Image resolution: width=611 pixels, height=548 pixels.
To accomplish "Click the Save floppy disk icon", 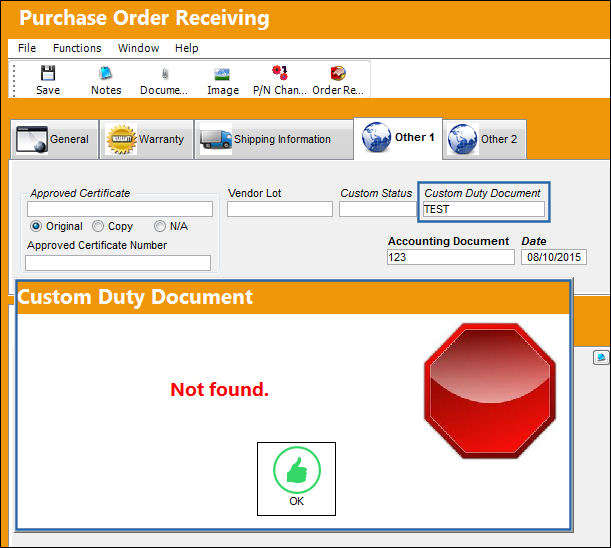I will [x=48, y=73].
